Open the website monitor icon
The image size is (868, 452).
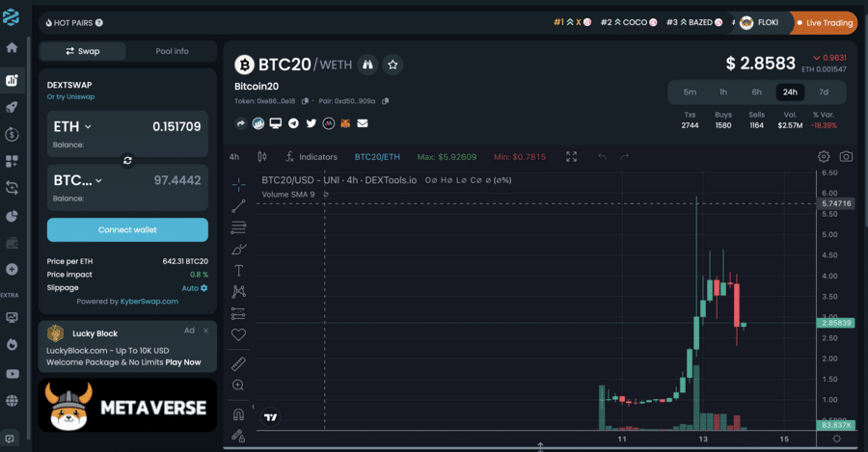[x=276, y=123]
